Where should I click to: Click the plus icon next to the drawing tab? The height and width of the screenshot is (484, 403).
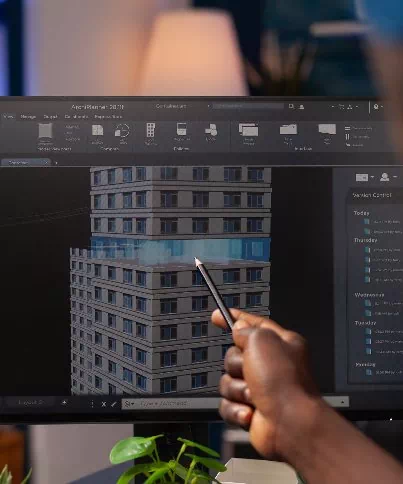(x=56, y=163)
